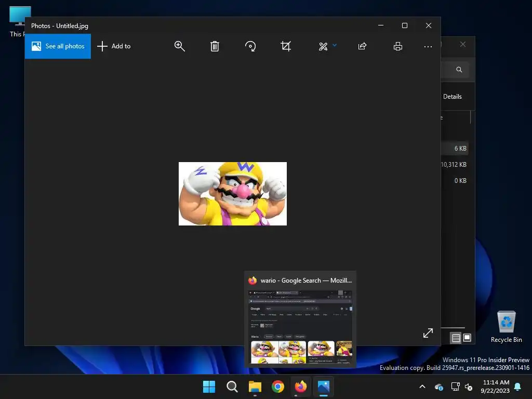This screenshot has height=399, width=532.
Task: Print the photo using the printer icon
Action: pyautogui.click(x=398, y=46)
